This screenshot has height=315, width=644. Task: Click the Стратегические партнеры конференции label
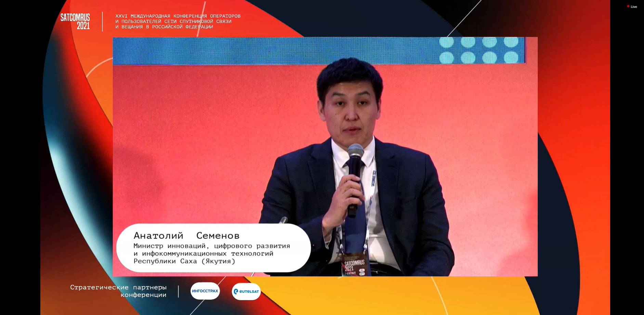(118, 291)
